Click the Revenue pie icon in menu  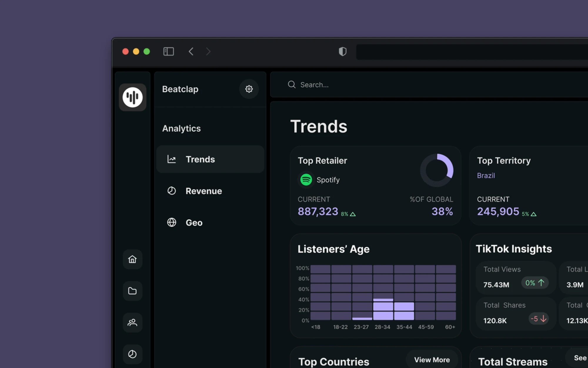(x=172, y=191)
